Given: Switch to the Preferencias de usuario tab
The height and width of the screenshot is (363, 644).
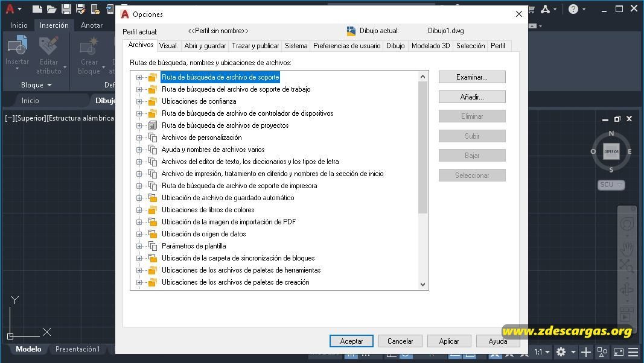Looking at the screenshot, I should 346,46.
